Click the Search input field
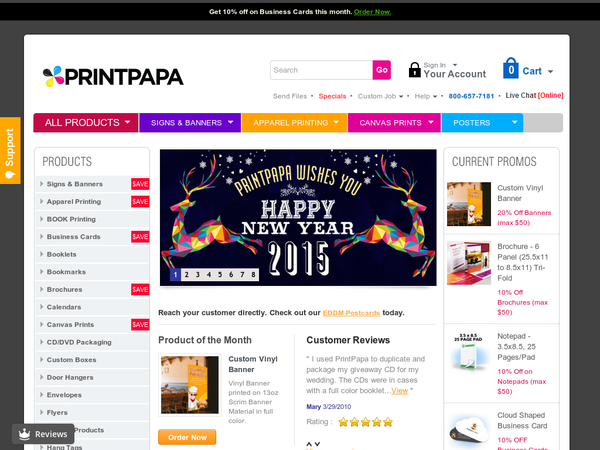Screen dimensions: 600x450 [x=321, y=70]
